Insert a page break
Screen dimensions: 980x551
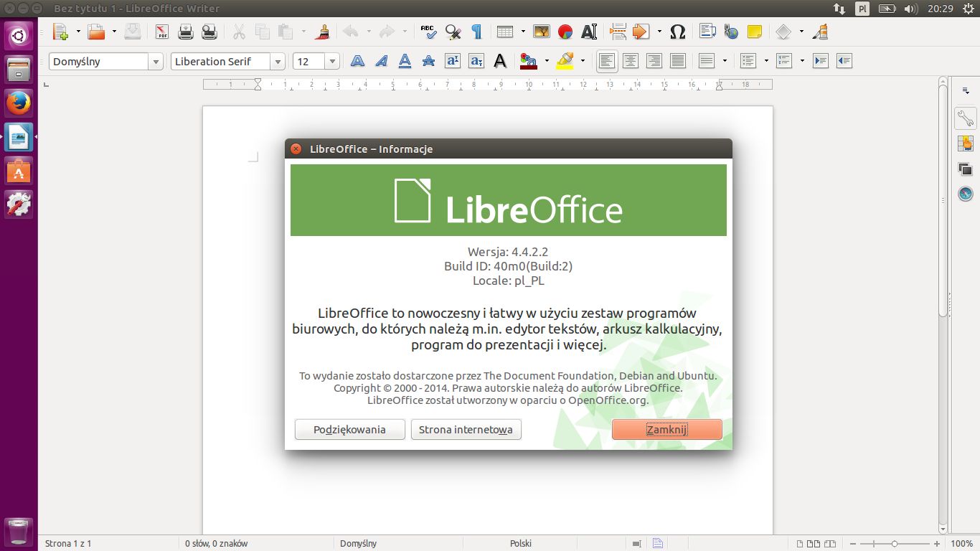(x=617, y=32)
